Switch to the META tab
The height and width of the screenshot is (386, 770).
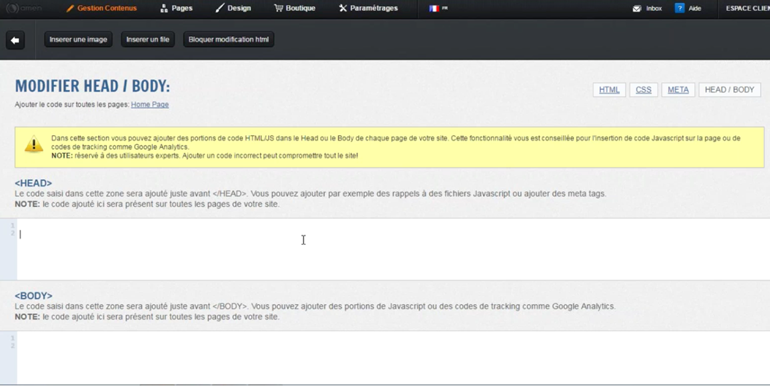click(678, 90)
